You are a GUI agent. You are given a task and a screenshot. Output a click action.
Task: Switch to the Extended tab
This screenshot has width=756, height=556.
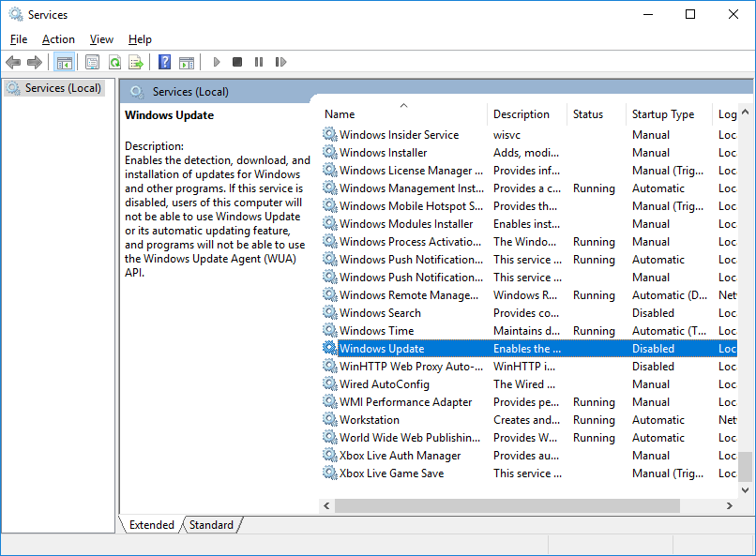151,525
